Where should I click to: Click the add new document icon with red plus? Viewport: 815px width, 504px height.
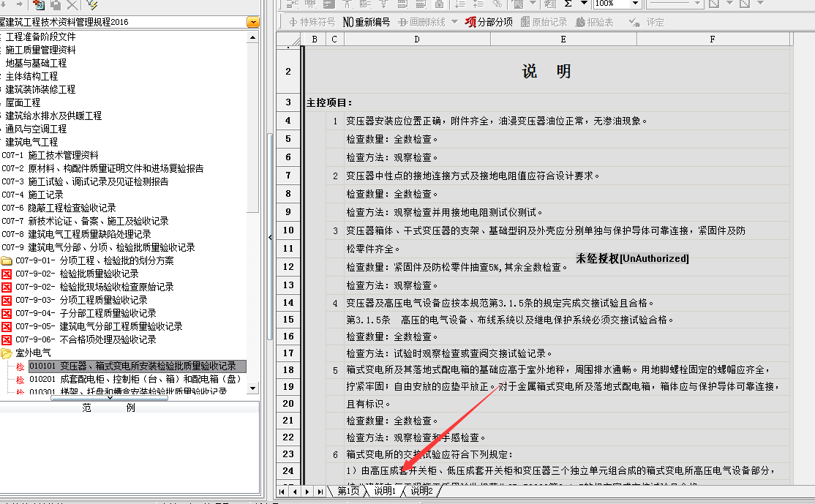pyautogui.click(x=39, y=4)
